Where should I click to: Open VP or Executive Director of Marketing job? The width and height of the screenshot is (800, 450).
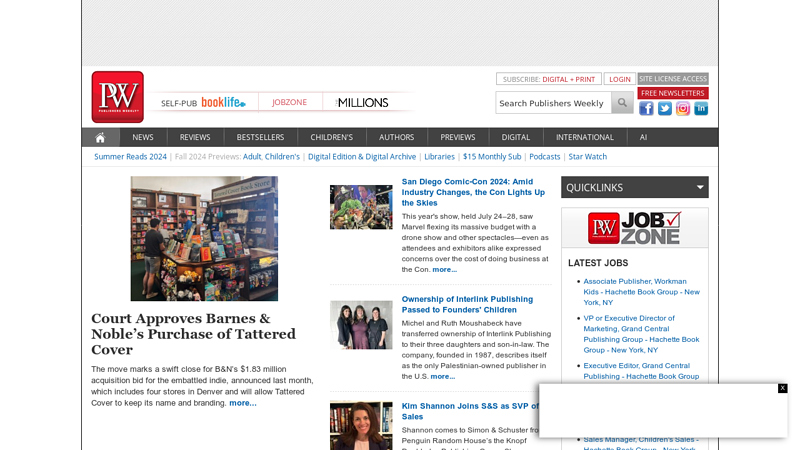[641, 334]
